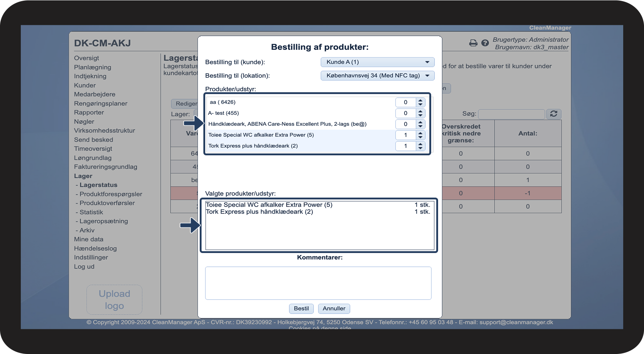Increase quantity for Toiee Special WC afkalker
Viewport: 644px width, 354px height.
coord(421,133)
